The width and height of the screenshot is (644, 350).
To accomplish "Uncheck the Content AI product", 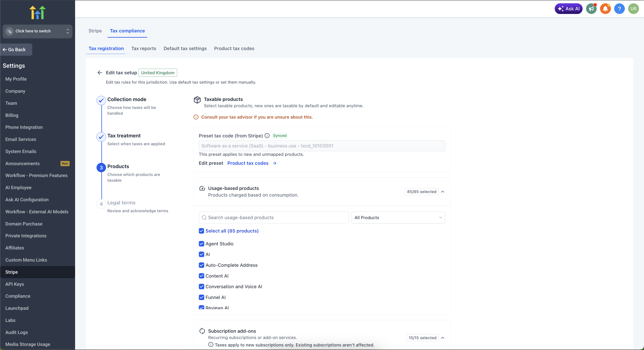I will click(x=201, y=276).
